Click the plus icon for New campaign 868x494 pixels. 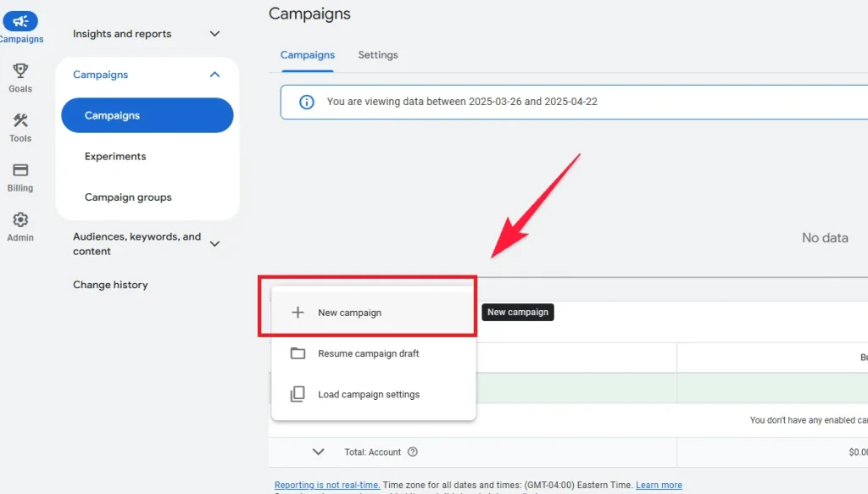tap(298, 312)
